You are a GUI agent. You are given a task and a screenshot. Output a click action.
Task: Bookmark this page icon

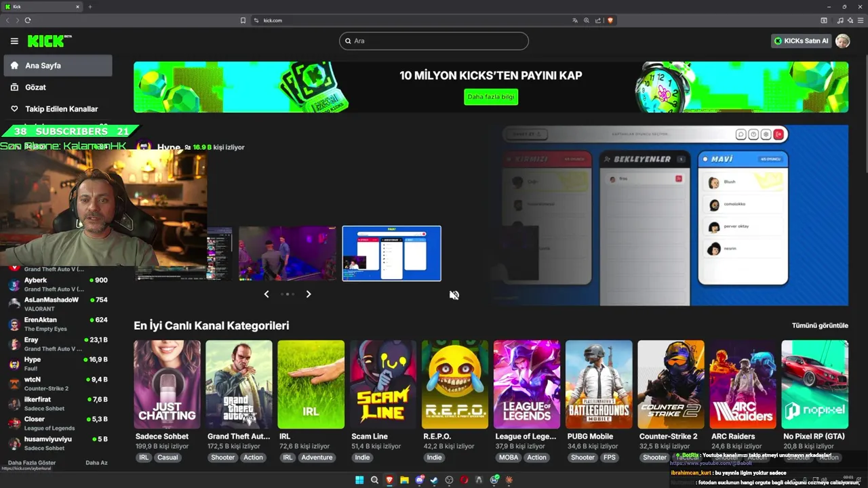pos(243,20)
